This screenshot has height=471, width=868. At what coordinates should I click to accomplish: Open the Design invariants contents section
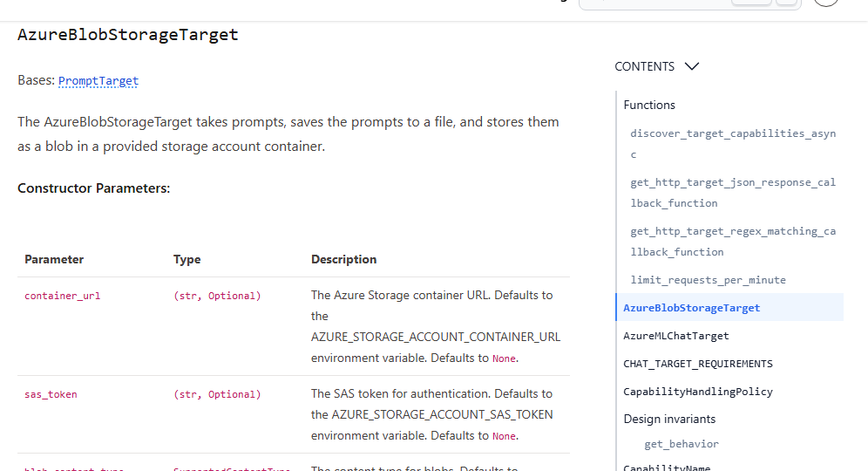pos(669,419)
